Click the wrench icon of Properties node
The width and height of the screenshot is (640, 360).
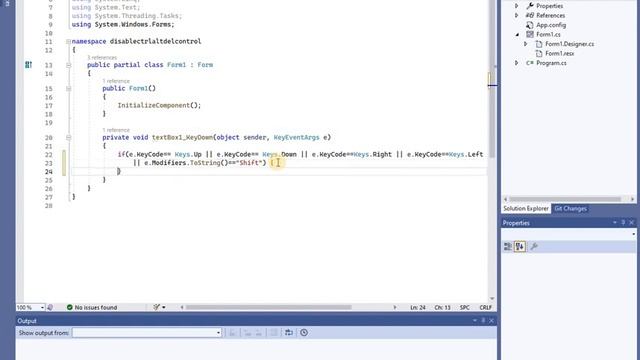tap(530, 6)
